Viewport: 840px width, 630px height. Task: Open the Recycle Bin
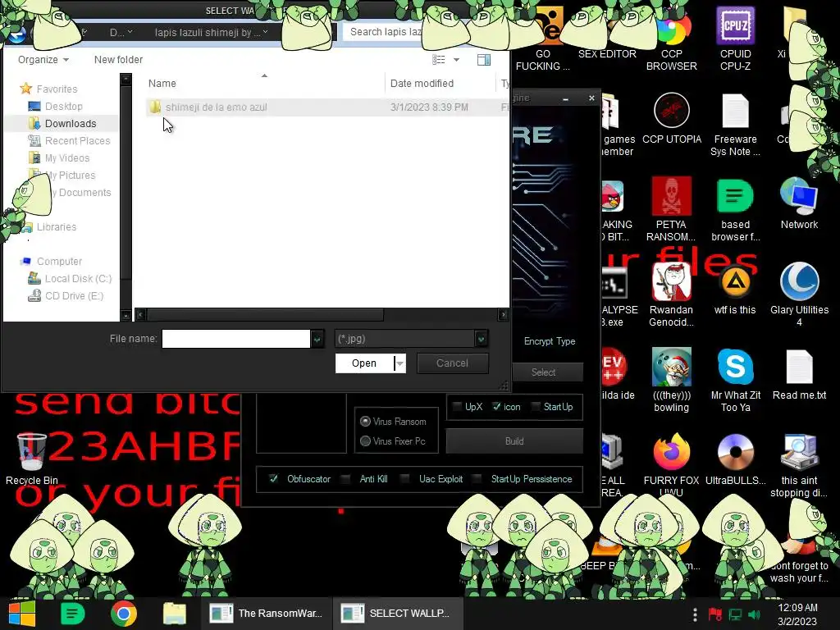32,459
